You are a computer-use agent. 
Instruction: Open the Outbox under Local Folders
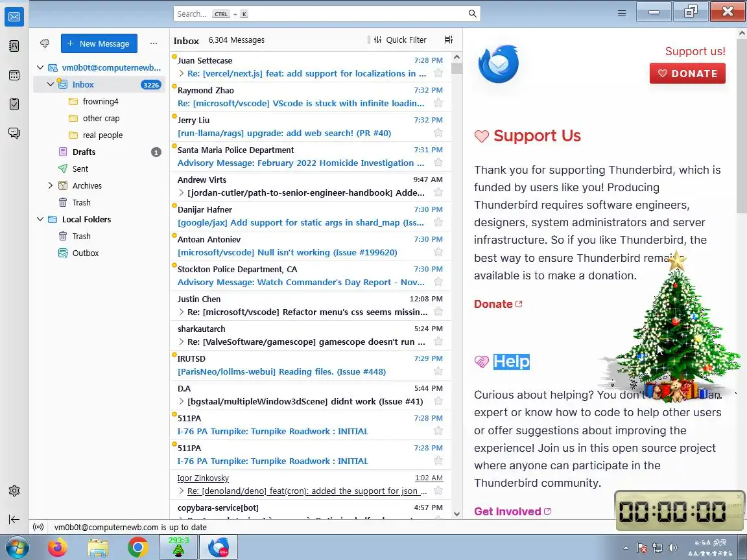(99, 253)
